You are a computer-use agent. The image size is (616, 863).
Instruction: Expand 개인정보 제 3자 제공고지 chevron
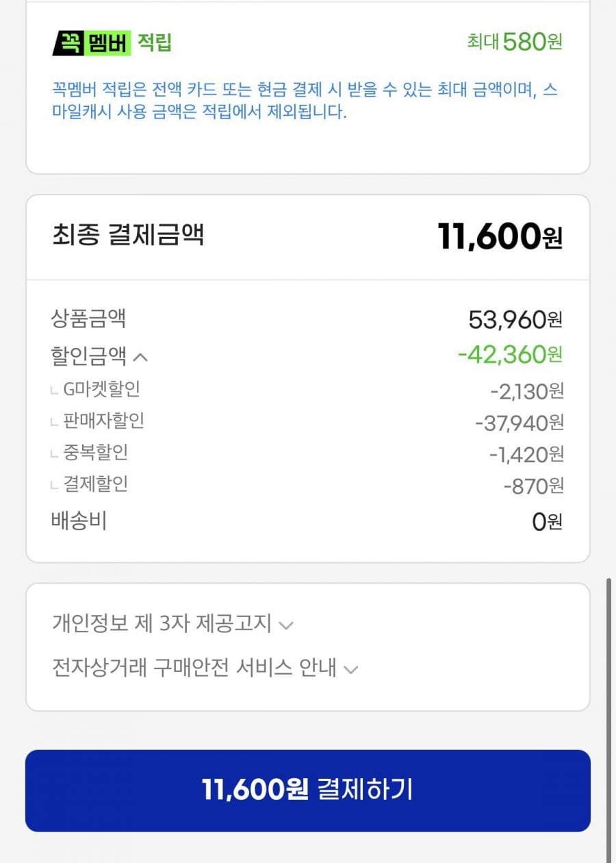point(287,625)
